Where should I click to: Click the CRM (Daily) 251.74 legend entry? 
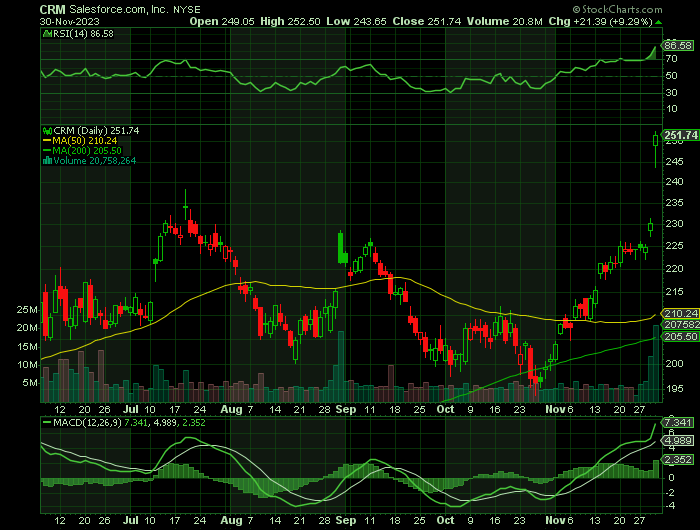96,131
